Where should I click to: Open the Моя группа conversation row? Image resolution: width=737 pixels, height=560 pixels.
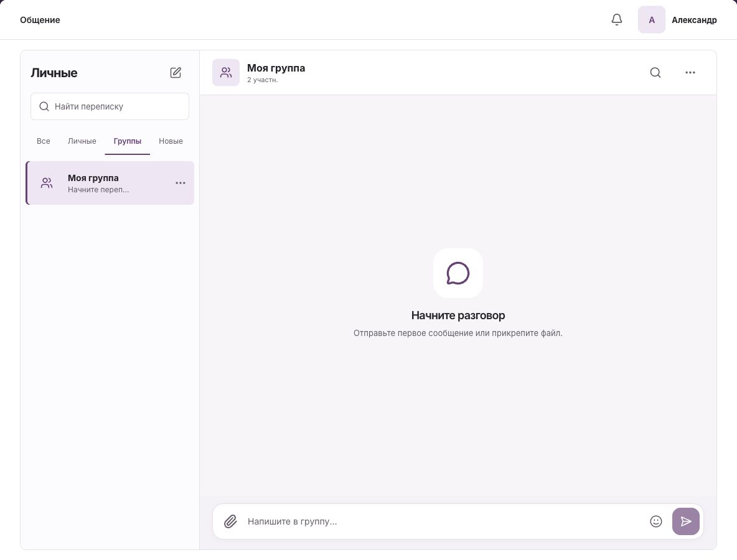click(110, 183)
